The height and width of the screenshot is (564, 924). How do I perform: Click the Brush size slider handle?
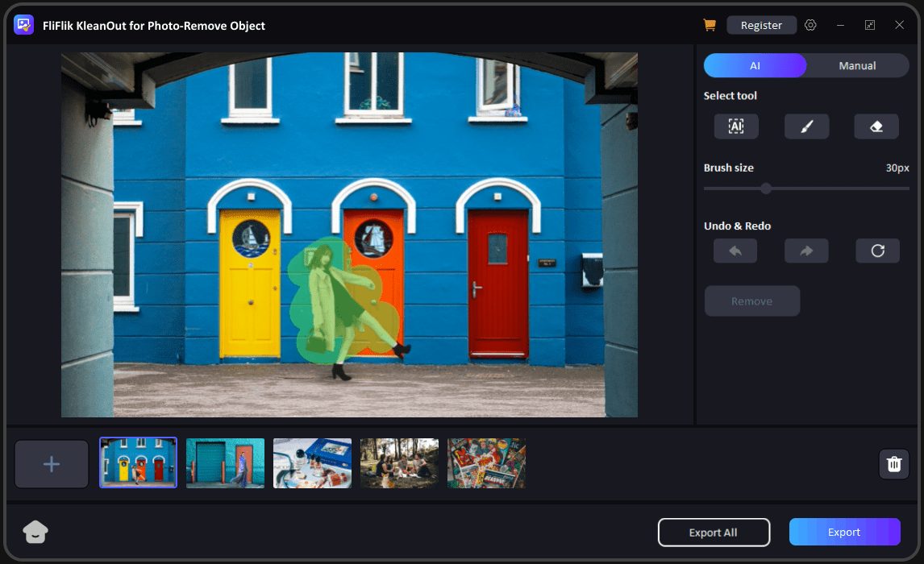coord(765,189)
